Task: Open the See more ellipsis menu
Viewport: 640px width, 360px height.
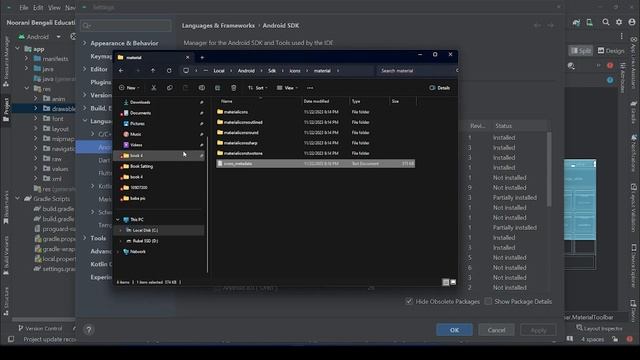Action: pyautogui.click(x=310, y=88)
